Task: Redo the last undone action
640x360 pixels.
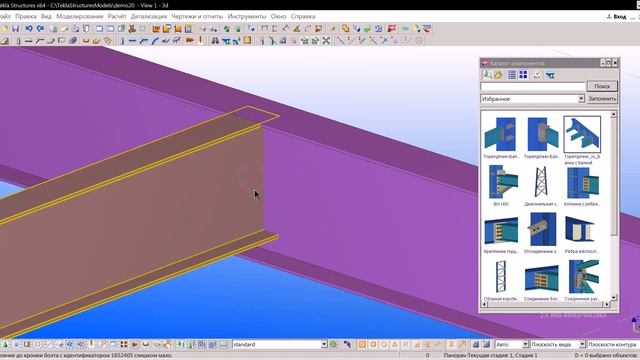Action: click(40, 29)
